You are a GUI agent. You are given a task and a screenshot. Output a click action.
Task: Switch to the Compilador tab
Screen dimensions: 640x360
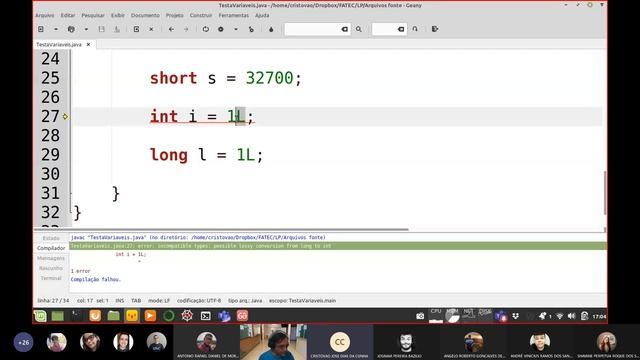[51, 248]
